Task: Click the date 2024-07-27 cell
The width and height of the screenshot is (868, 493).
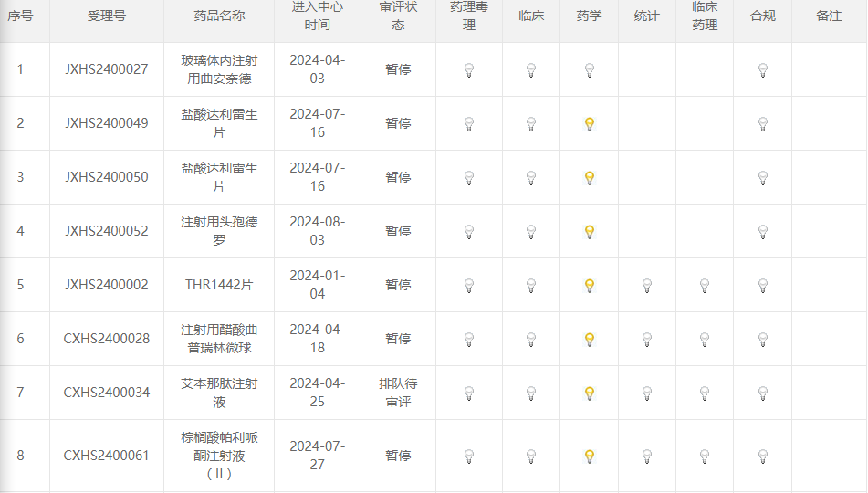Action: (318, 456)
